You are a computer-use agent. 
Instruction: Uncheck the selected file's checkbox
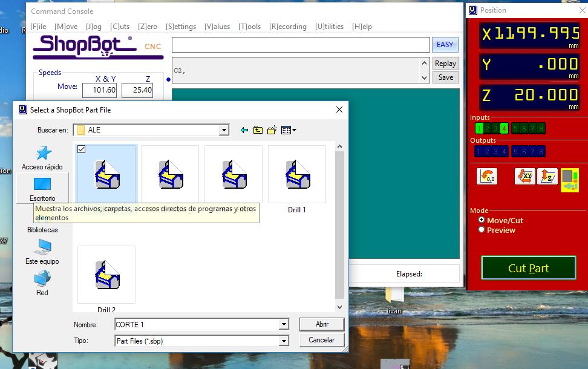coord(82,149)
